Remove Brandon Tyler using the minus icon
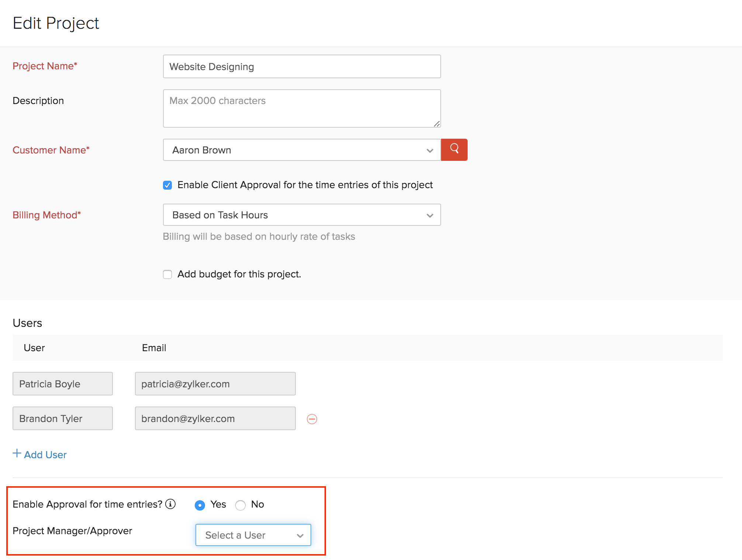742x560 pixels. coord(312,419)
